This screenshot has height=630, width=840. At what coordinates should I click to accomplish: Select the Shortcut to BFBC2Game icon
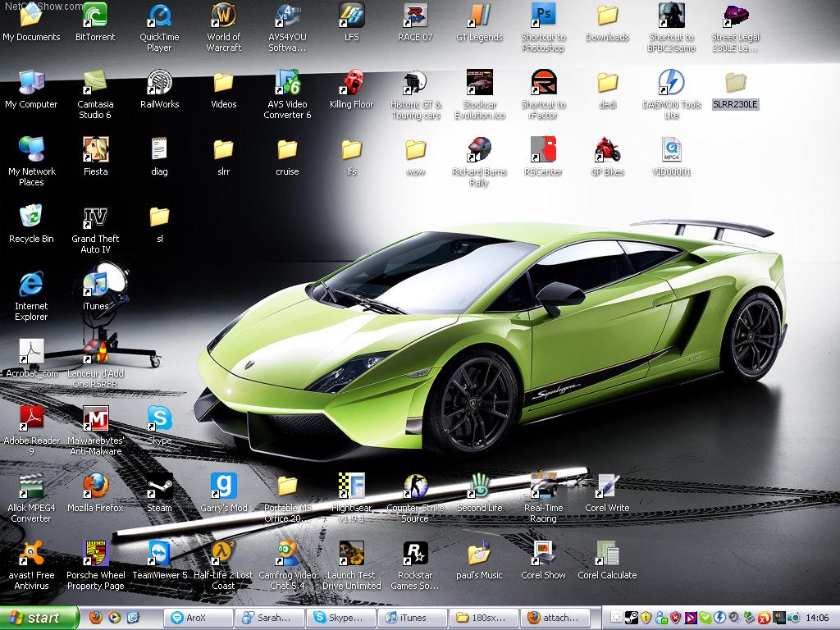pos(671,15)
